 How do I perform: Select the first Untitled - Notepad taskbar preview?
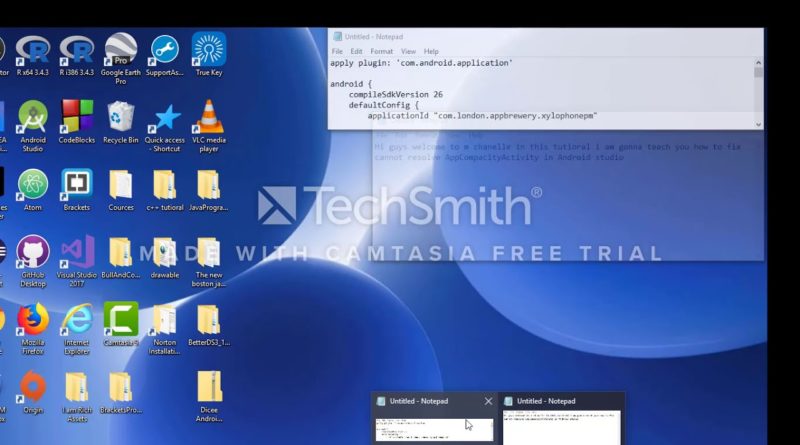point(434,418)
